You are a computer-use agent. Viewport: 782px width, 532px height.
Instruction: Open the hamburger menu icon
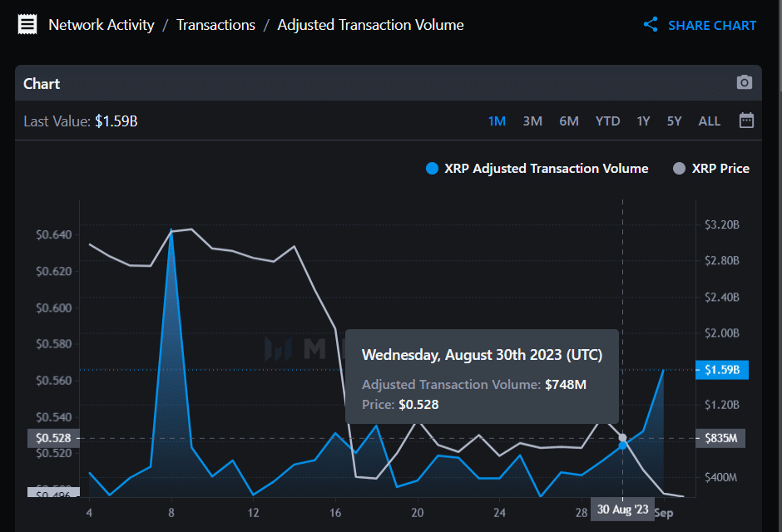[27, 24]
